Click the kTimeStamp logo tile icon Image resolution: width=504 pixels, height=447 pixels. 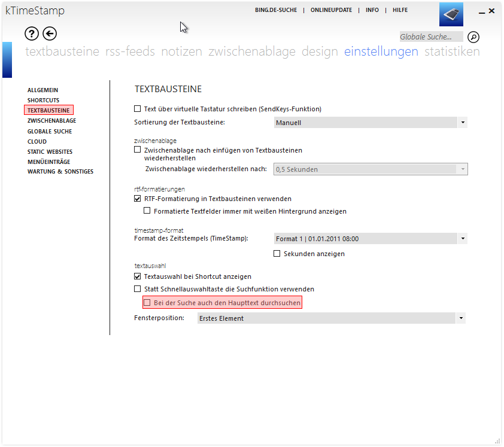[451, 14]
